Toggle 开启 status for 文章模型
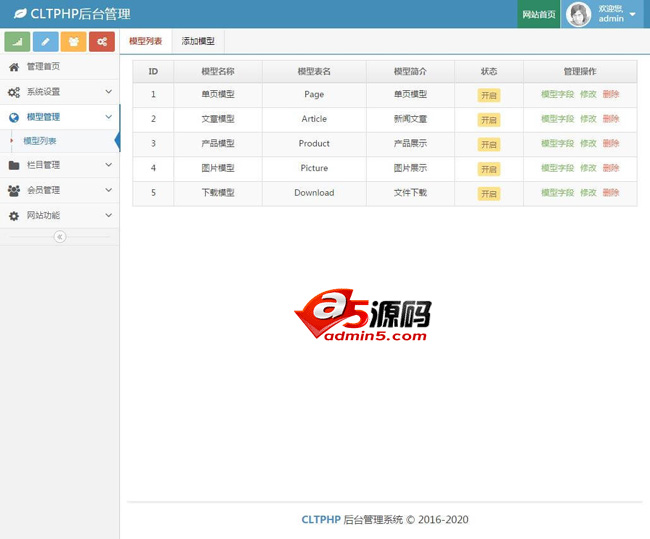The image size is (650, 539). coord(489,120)
